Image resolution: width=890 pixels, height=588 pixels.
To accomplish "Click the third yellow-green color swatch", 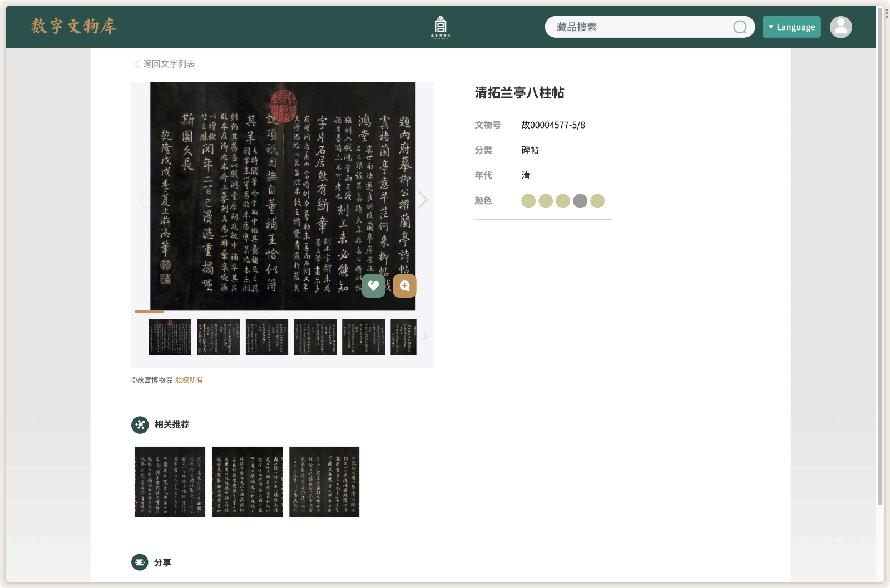I will (563, 201).
